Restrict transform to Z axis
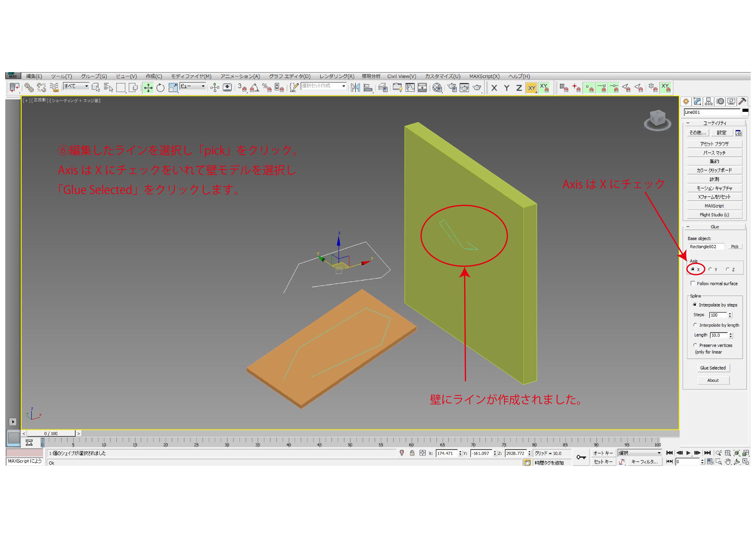This screenshot has height=538, width=756. tap(519, 88)
